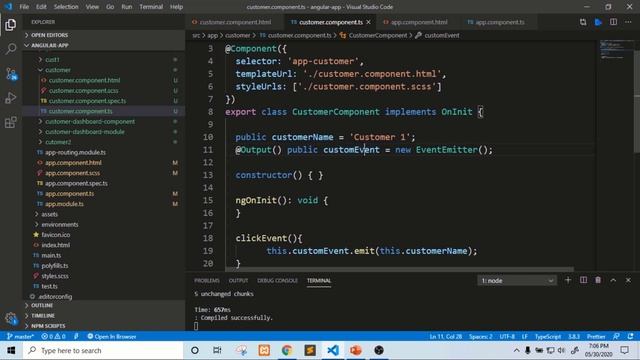
Task: Maximize the panel with up chevron
Action: (613, 280)
